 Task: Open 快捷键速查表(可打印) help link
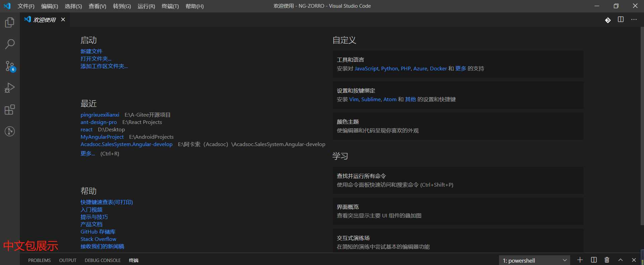[x=107, y=202]
